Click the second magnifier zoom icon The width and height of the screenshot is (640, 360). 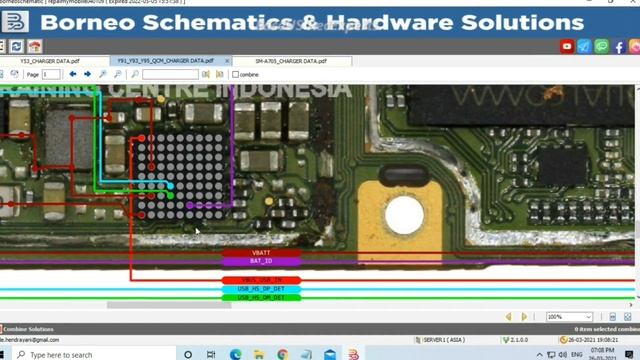click(x=117, y=74)
